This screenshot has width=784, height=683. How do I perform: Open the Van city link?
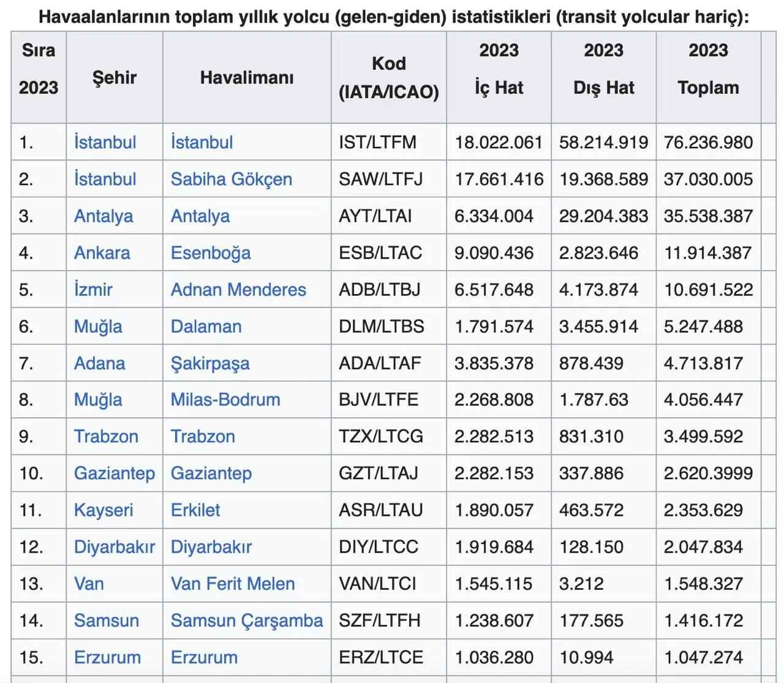coord(89,583)
